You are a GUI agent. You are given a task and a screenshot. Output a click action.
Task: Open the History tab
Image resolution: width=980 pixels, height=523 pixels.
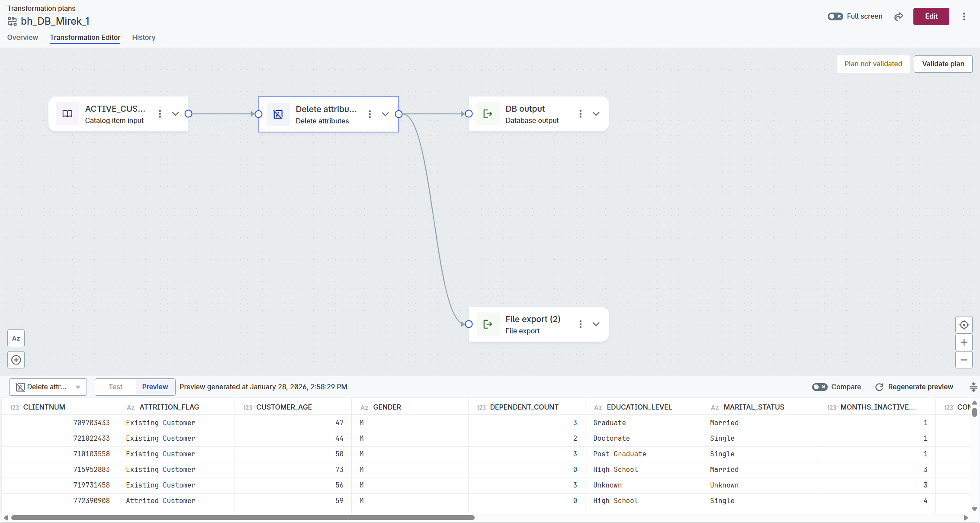point(144,37)
